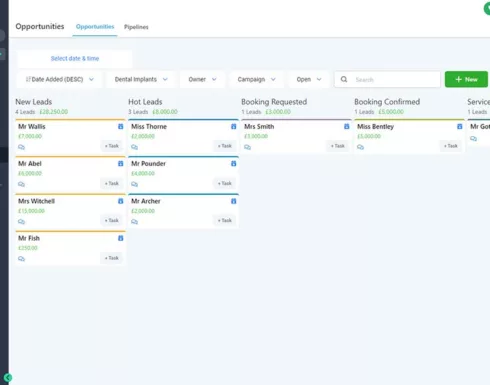Open conversation icon on Mr Archer card
Image resolution: width=490 pixels, height=385 pixels.
[134, 222]
